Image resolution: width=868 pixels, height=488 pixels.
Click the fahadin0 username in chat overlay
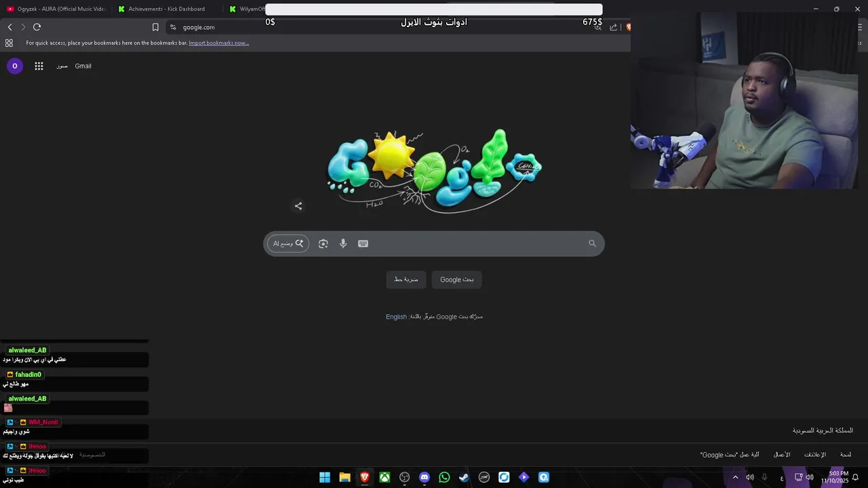[x=28, y=375]
